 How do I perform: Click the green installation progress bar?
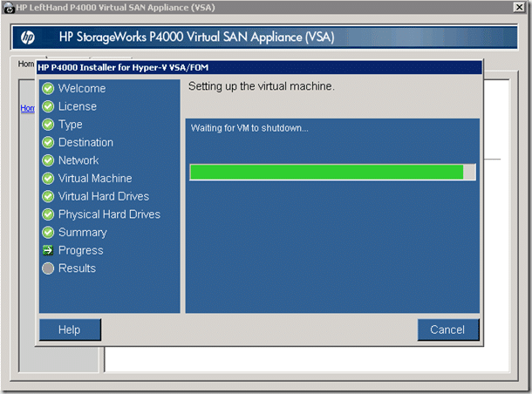(x=332, y=172)
